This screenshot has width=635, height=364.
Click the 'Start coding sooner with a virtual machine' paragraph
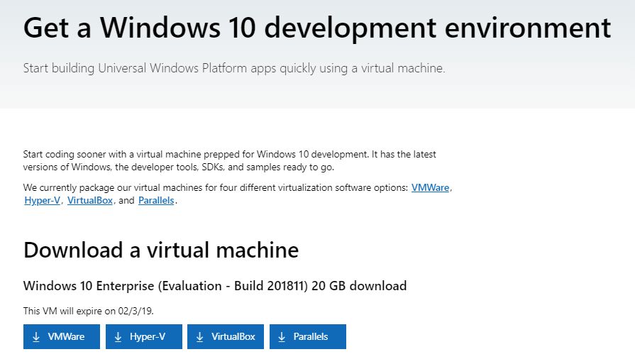pyautogui.click(x=230, y=161)
